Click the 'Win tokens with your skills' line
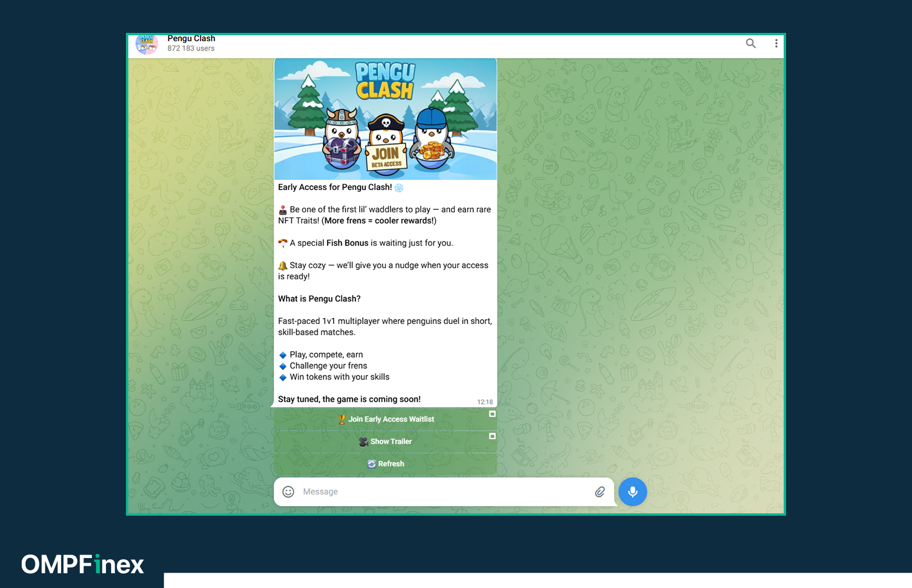Viewport: 912px width, 588px height. click(339, 377)
